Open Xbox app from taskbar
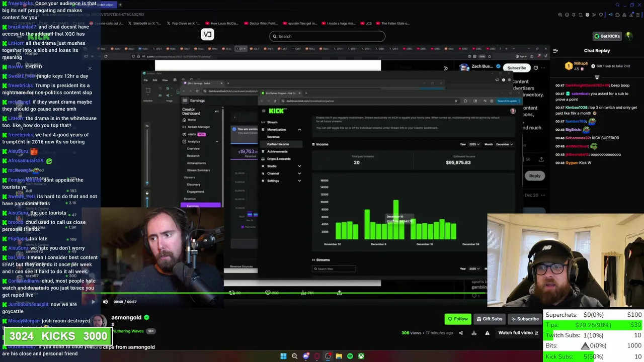This screenshot has width=644, height=362. pos(361,356)
